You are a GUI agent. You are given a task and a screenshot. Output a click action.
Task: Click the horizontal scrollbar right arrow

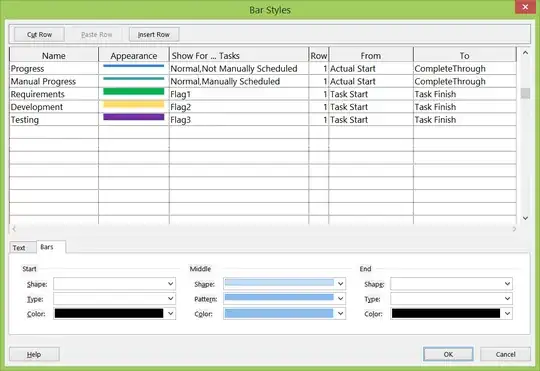pos(514,229)
